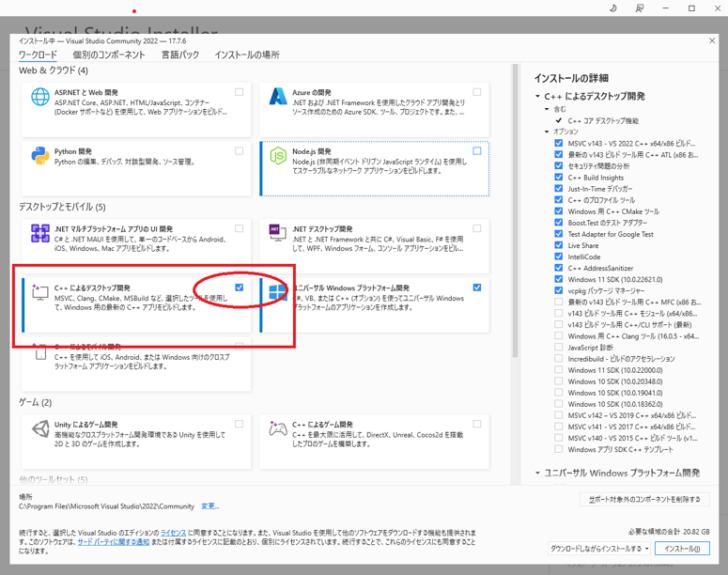Collapse the C++ desktop development details section

537,96
